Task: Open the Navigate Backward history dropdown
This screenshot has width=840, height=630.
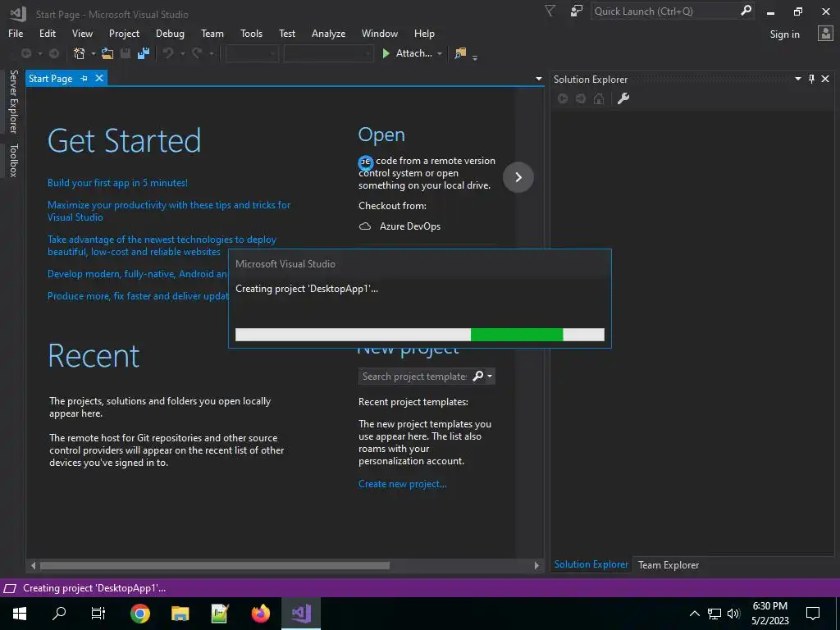Action: coord(39,53)
